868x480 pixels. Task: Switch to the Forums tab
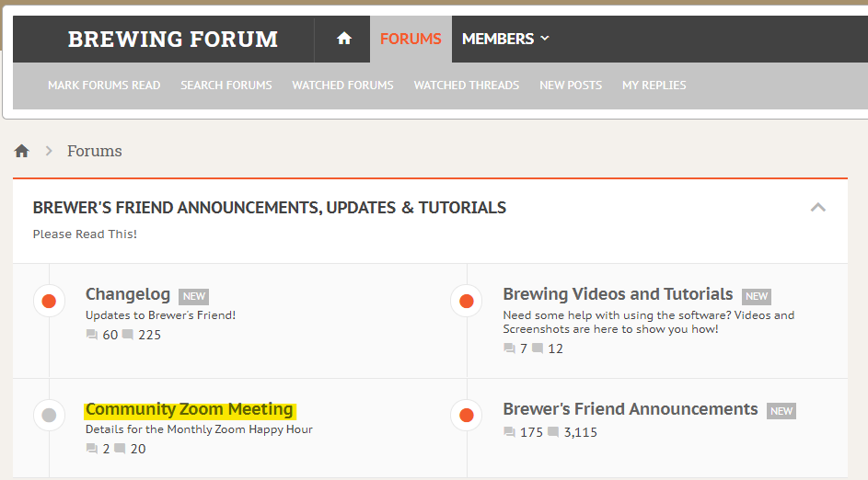tap(411, 39)
